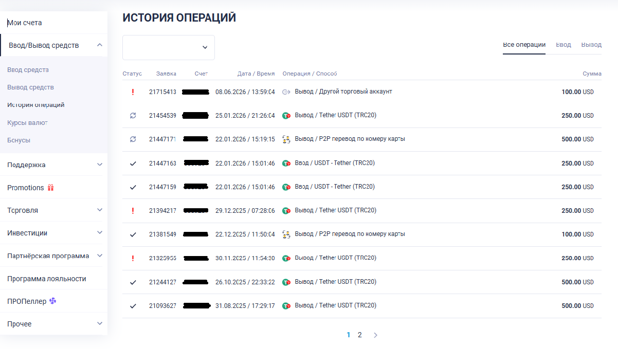Open the Promotions sidebar item
Viewport: 618px width, 364px height.
coord(26,188)
